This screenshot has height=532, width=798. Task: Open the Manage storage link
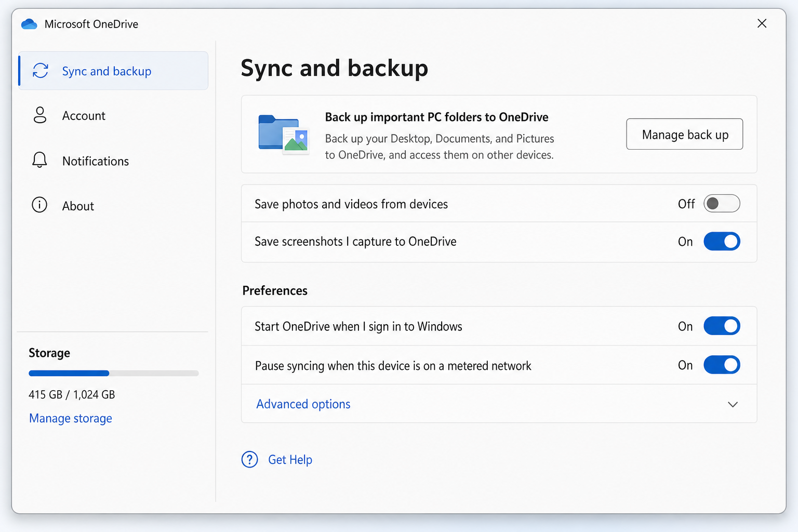click(71, 418)
